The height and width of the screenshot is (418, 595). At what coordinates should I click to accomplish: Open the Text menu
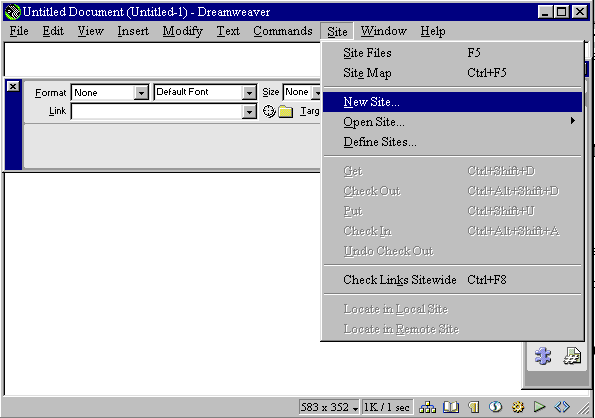coord(228,31)
